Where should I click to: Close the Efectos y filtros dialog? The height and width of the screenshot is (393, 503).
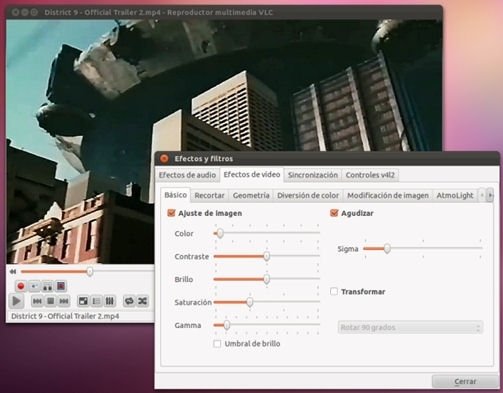click(x=164, y=159)
